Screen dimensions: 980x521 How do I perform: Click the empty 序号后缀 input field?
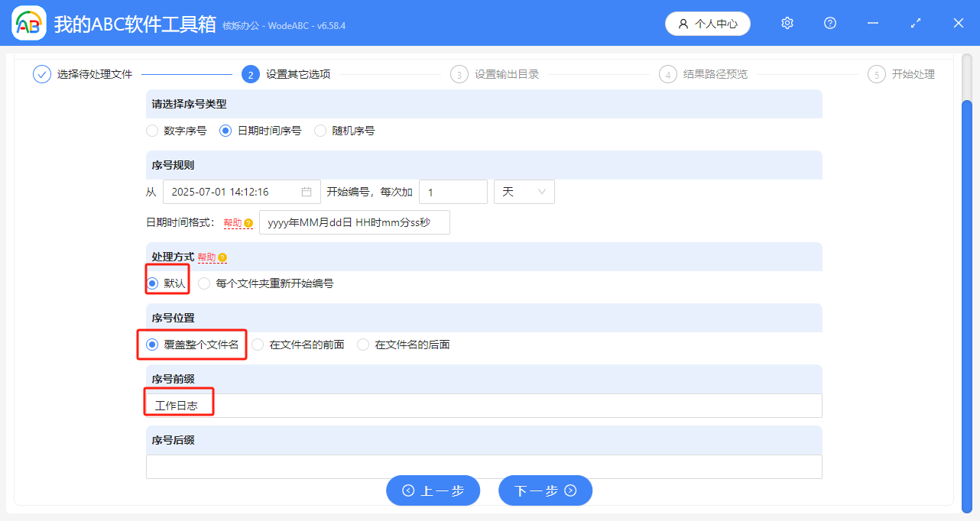tap(484, 467)
